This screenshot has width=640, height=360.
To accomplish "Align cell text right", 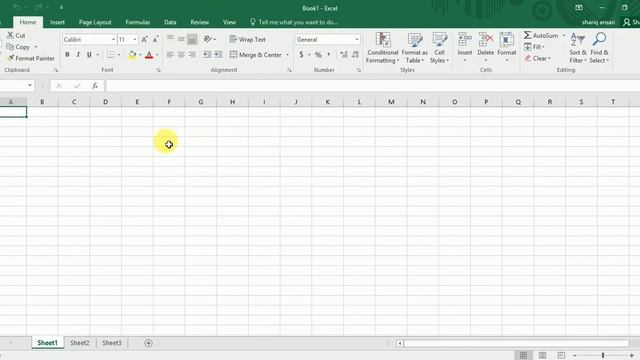I will 192,55.
